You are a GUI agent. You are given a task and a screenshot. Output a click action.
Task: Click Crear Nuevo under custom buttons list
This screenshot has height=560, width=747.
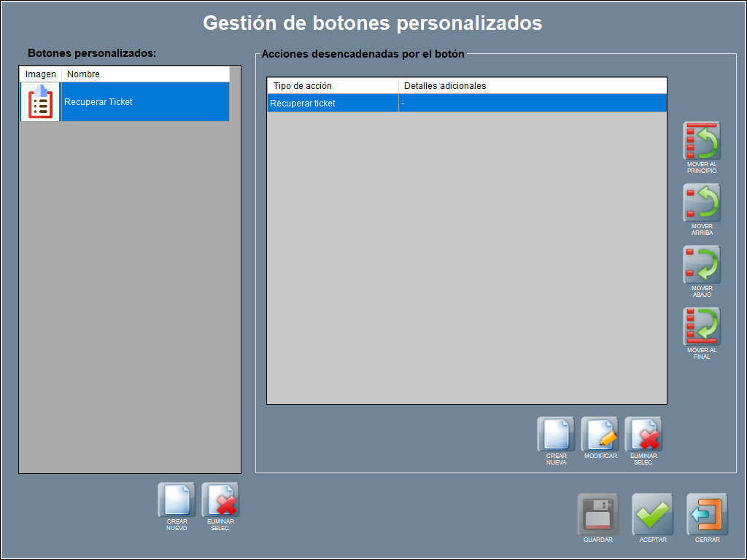coord(177,501)
